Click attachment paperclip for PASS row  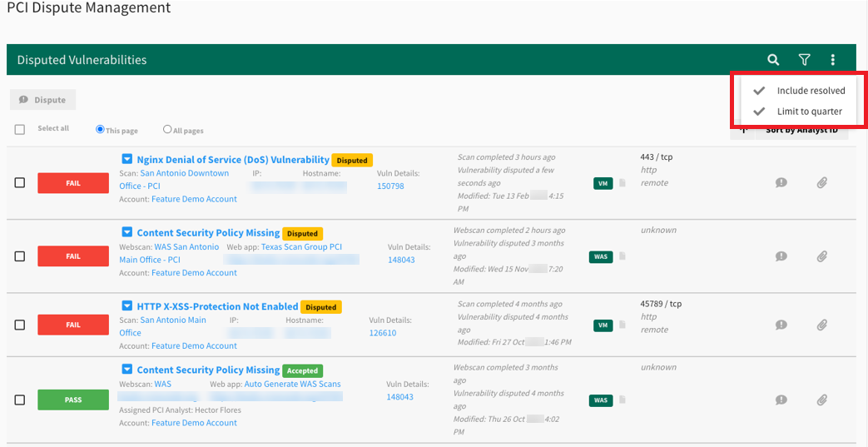click(821, 400)
